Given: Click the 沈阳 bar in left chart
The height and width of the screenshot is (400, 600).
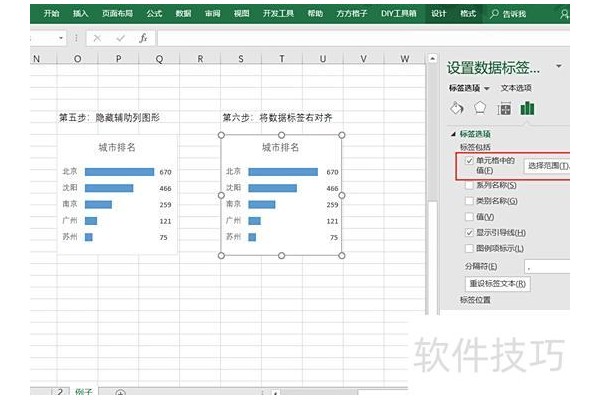Looking at the screenshot, I should click(x=109, y=188).
